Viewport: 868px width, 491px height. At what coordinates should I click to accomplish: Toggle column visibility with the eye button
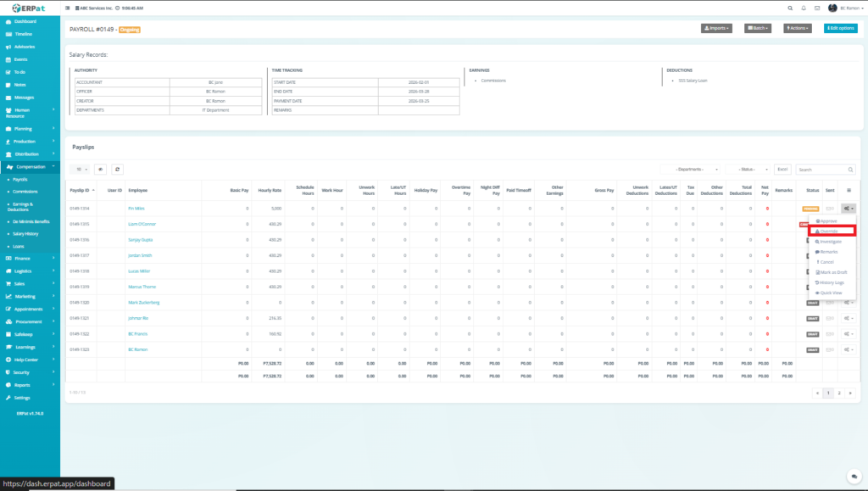[x=100, y=170]
